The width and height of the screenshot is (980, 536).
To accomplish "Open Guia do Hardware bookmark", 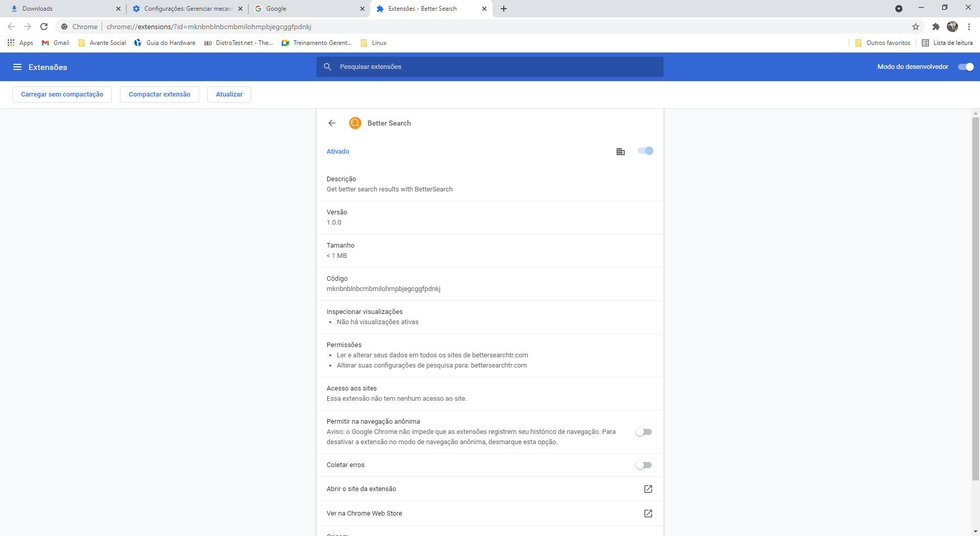I will [165, 43].
